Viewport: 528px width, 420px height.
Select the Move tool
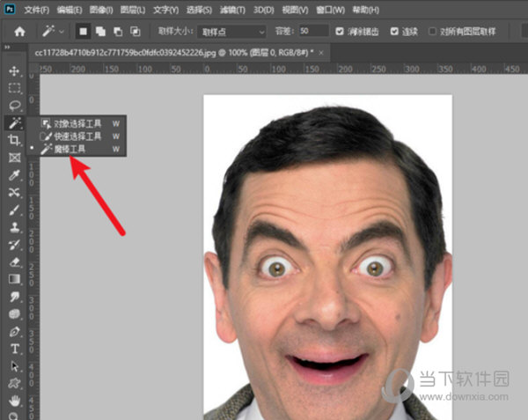(14, 70)
